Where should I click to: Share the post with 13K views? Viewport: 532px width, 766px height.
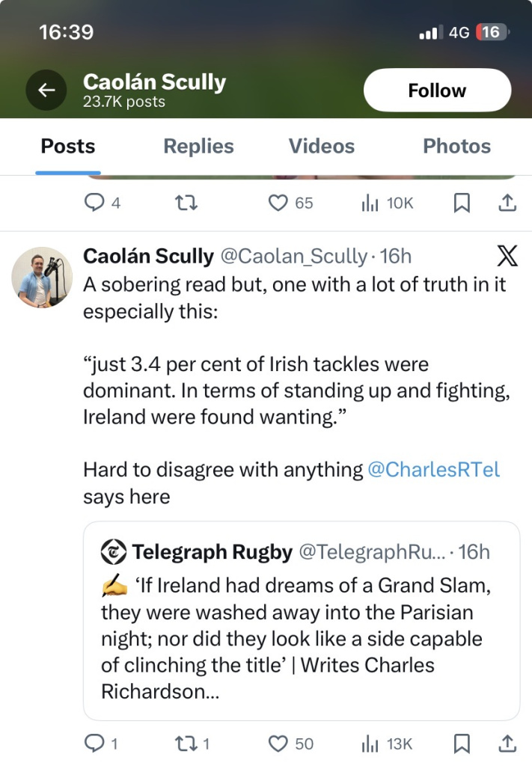pyautogui.click(x=507, y=744)
